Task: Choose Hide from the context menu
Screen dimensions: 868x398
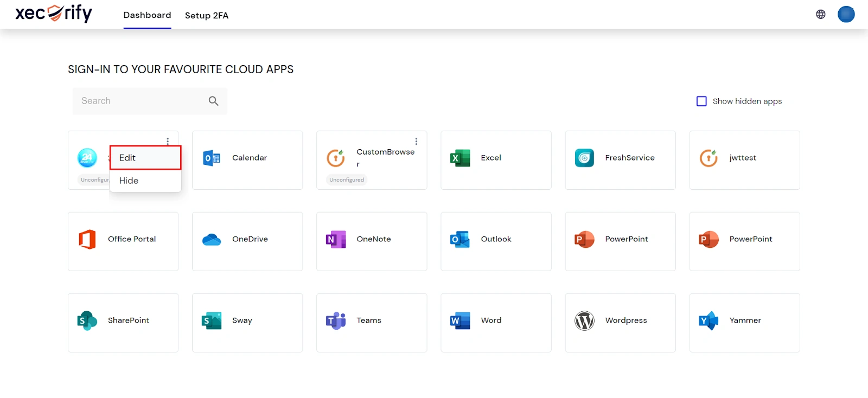Action: 145,181
